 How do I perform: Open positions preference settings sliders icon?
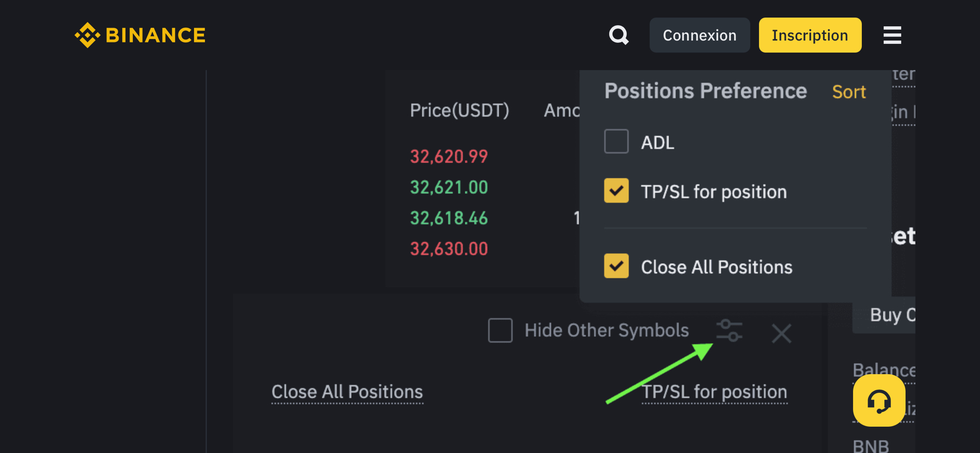(x=730, y=330)
